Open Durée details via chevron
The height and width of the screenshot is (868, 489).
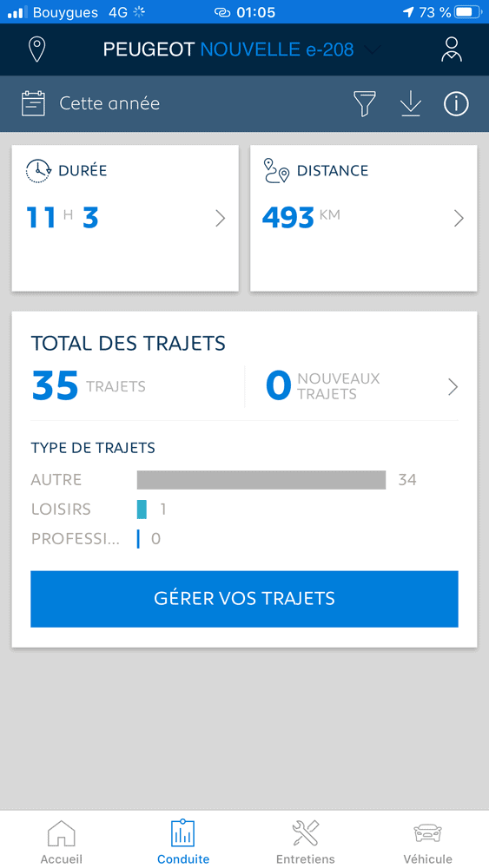(221, 219)
